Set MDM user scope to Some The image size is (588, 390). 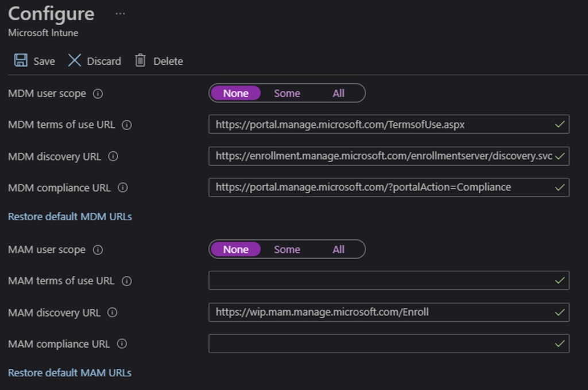(287, 93)
